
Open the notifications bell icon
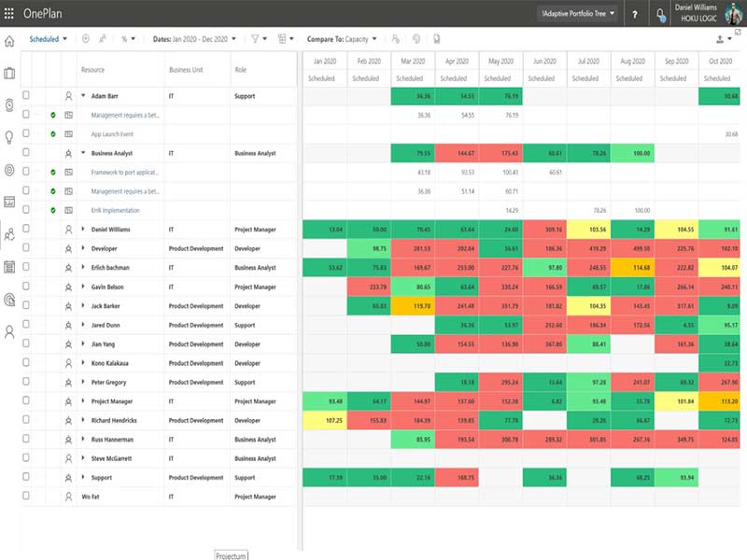click(661, 15)
